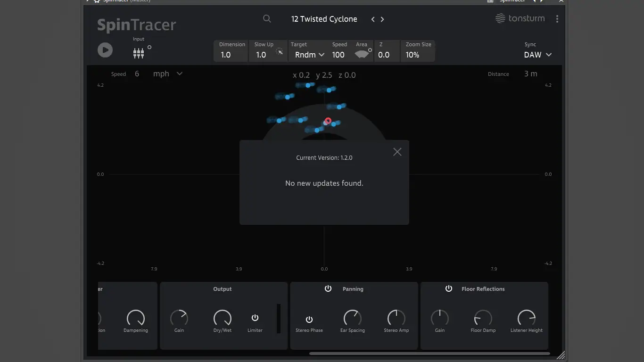Close the update dialog
Screen dimensions: 644x362
point(397,152)
